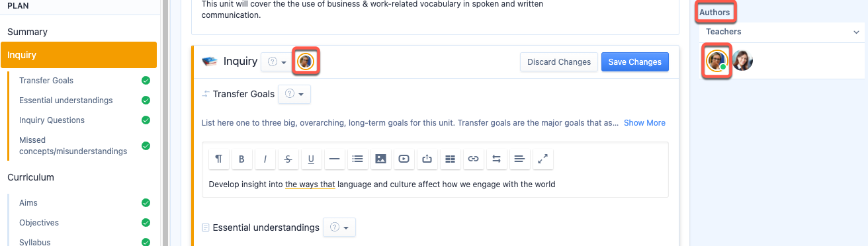Click green checkmark beside Missed concepts/misunderstandings
The height and width of the screenshot is (246, 868).
click(x=146, y=145)
